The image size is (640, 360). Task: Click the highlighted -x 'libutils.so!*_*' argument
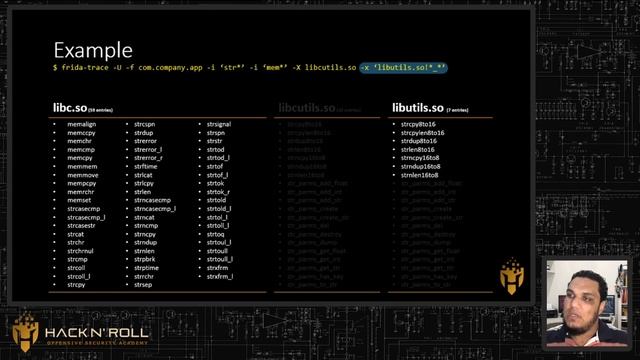[x=403, y=68]
